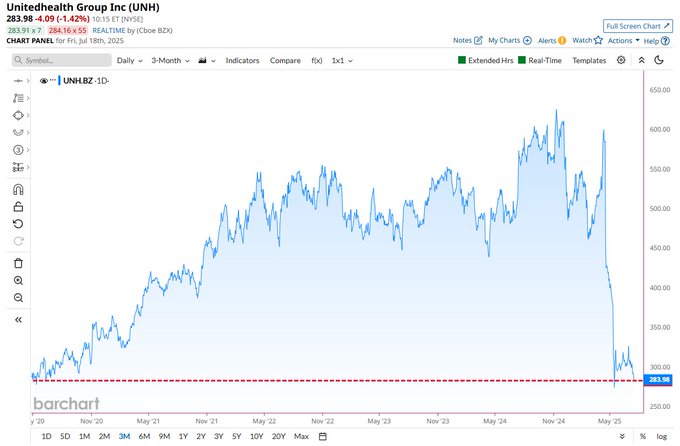Open Notes editor
Viewport: 680px width, 446px height.
point(468,40)
